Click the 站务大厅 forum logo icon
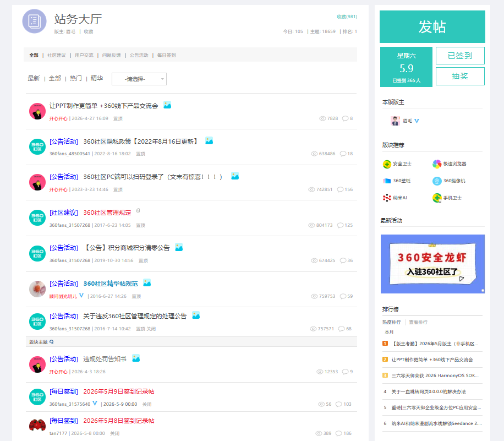This screenshot has height=441, width=504. (x=35, y=21)
